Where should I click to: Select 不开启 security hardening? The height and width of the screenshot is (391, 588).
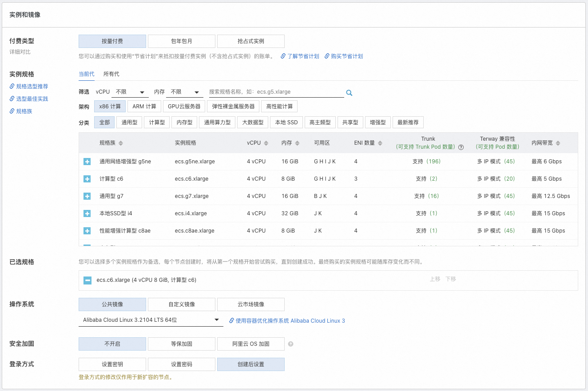[112, 344]
